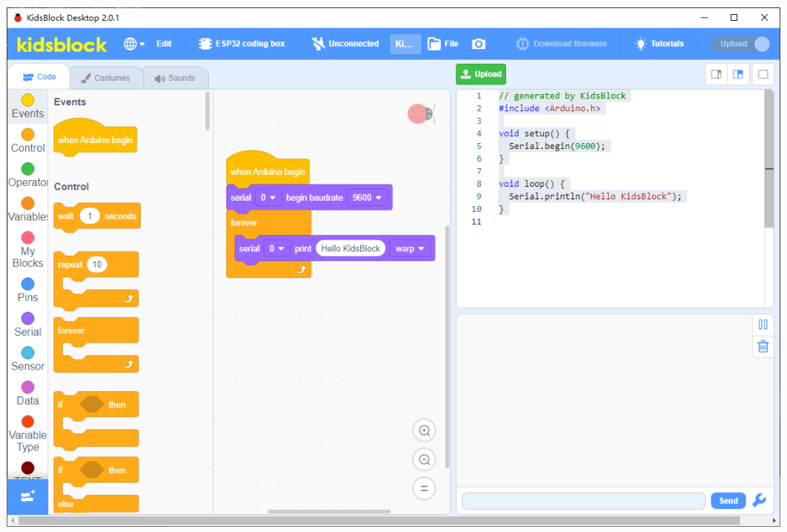Image resolution: width=787 pixels, height=532 pixels.
Task: Click the code editor vertical scrollbar
Action: pos(768,159)
